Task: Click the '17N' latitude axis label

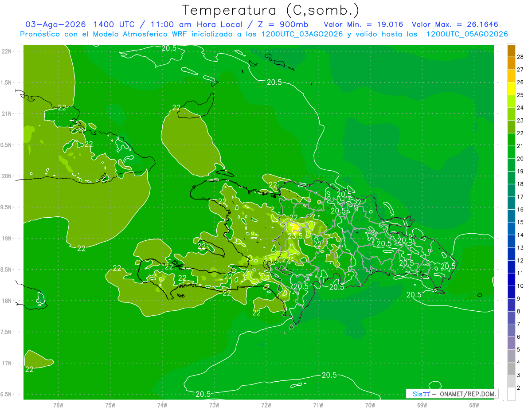Action: point(6,363)
